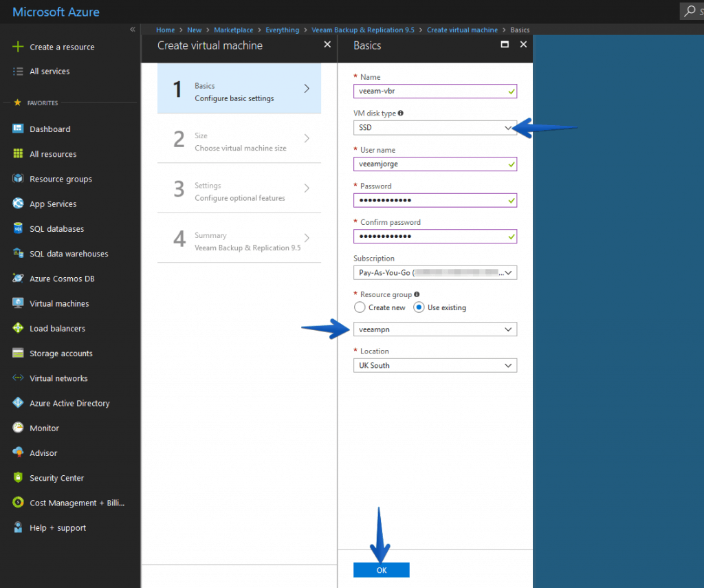Collapse the sidebar with double chevron
The width and height of the screenshot is (704, 588).
coord(133,30)
